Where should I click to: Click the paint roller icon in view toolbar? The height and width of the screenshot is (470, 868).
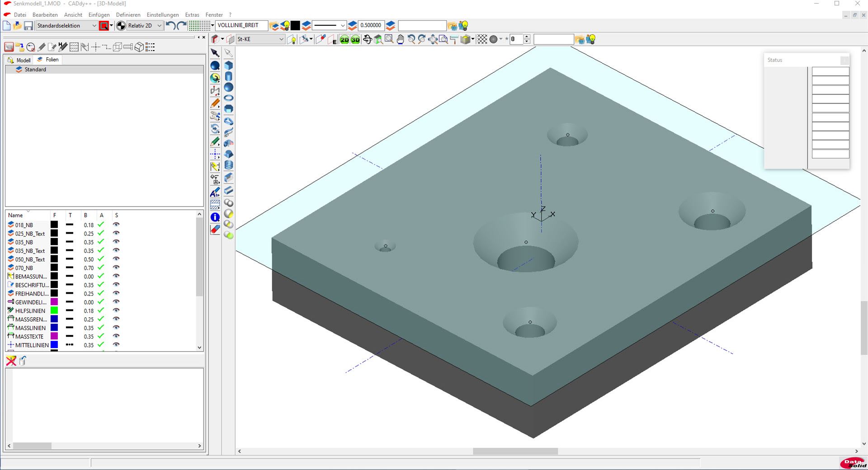[x=454, y=40]
